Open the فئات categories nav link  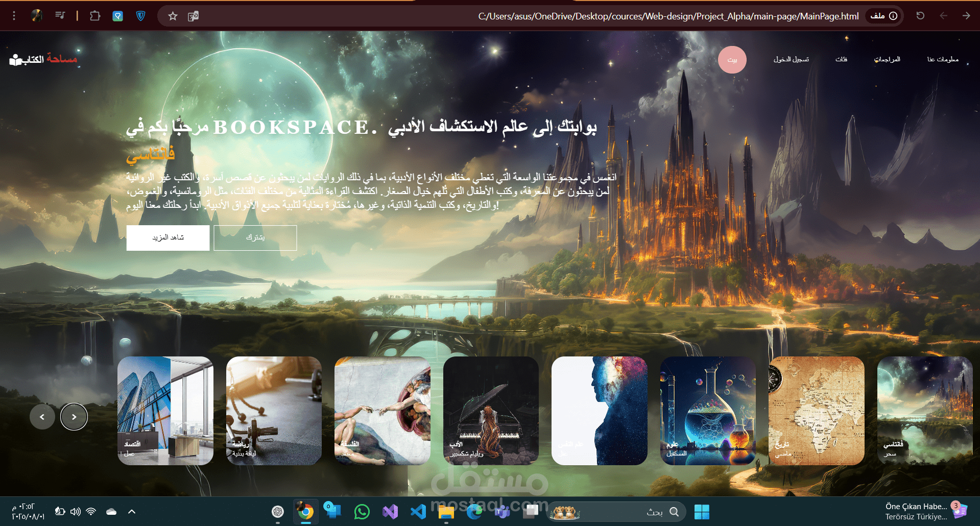point(841,59)
